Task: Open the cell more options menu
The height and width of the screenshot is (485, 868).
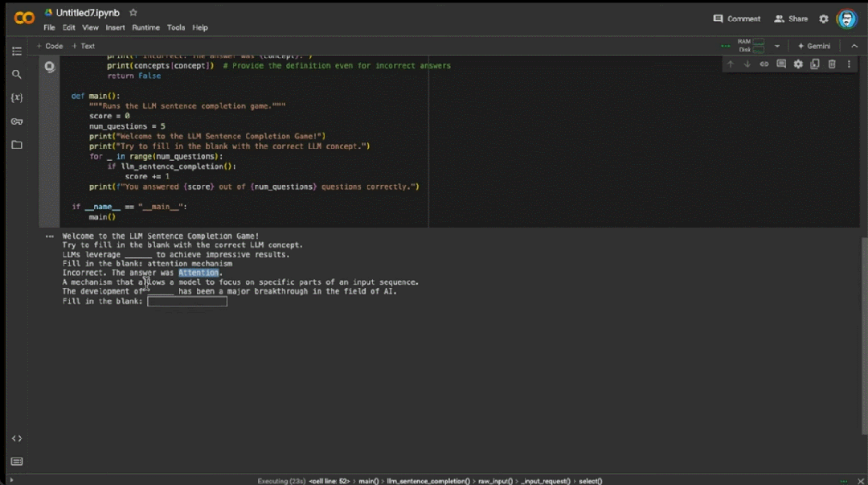Action: (849, 64)
